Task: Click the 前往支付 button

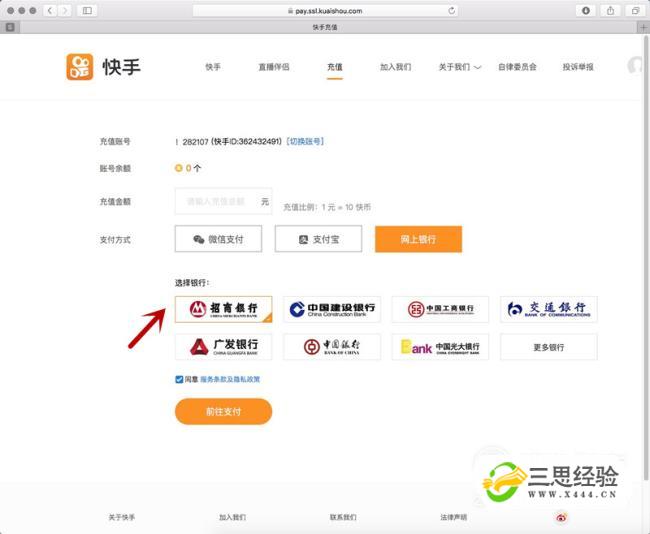Action: 223,411
